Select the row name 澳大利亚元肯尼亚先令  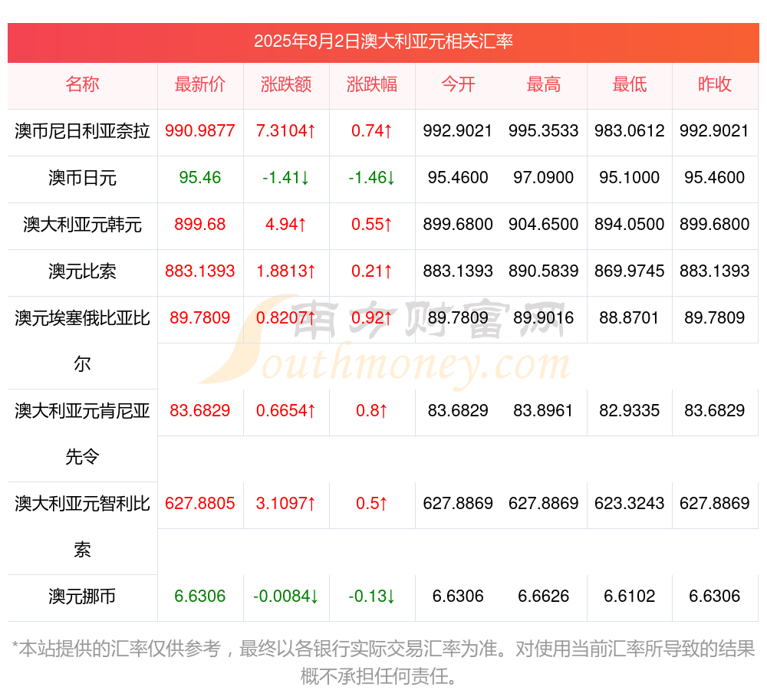(82, 434)
